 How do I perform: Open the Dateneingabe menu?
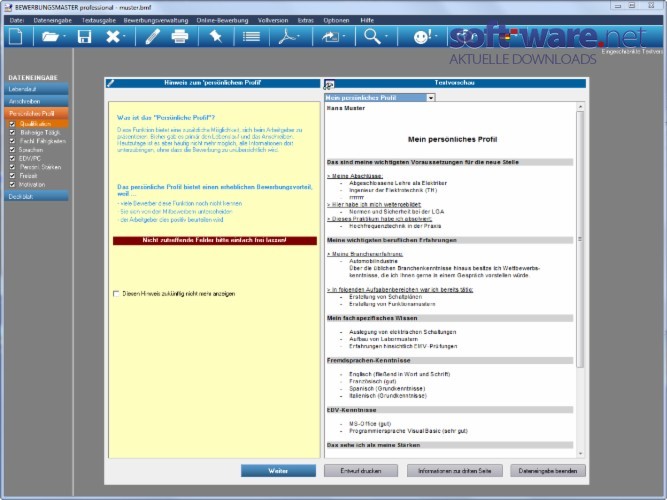[x=53, y=20]
